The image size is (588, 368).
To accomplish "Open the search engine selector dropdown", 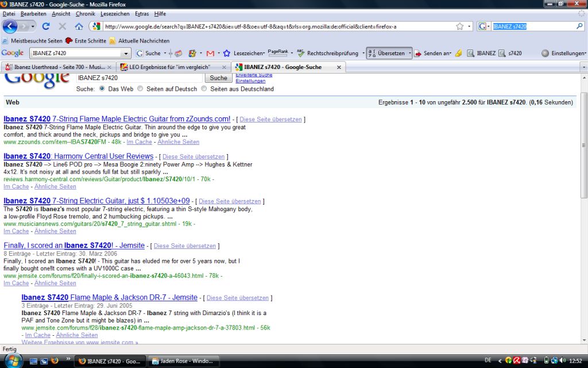I will [x=488, y=26].
